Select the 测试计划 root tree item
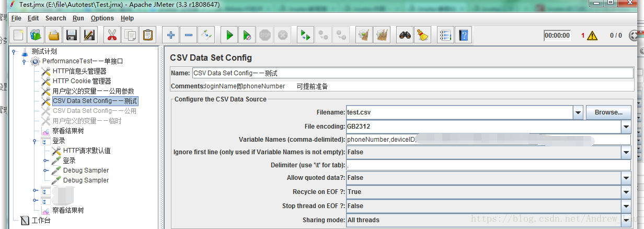This screenshot has width=644, height=229. (x=44, y=52)
